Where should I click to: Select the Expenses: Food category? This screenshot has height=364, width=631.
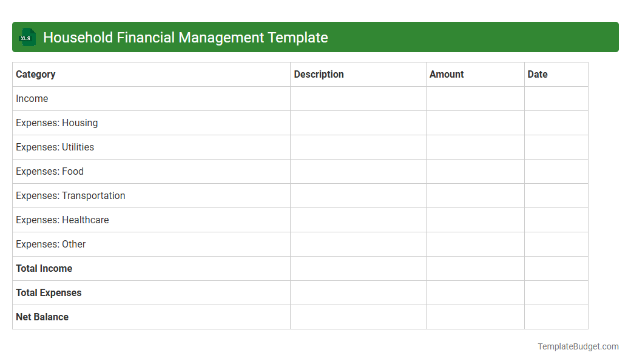49,171
